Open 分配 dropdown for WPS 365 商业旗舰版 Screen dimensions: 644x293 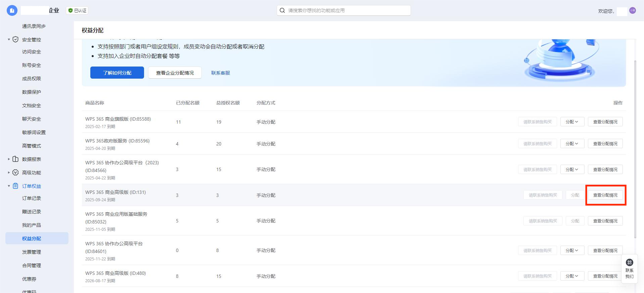tap(572, 122)
